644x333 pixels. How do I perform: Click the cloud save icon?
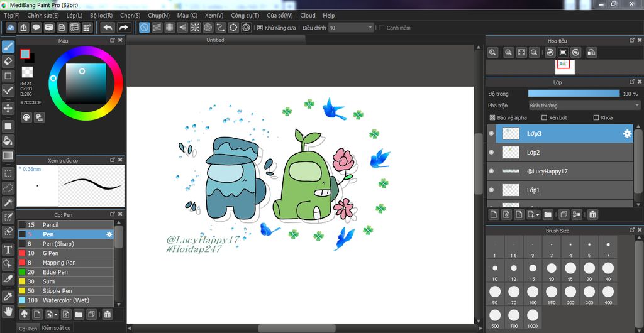pyautogui.click(x=11, y=28)
